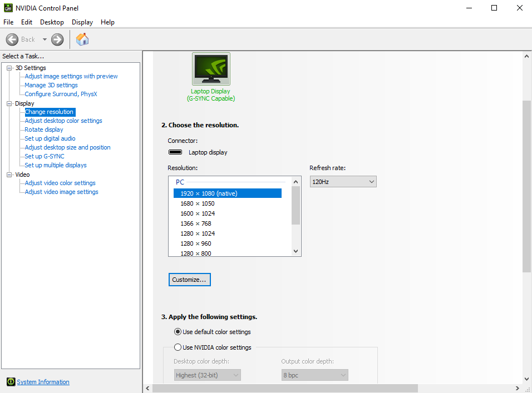Click the PC resolution group header
Viewport: 532px width, 393px height.
pyautogui.click(x=180, y=182)
